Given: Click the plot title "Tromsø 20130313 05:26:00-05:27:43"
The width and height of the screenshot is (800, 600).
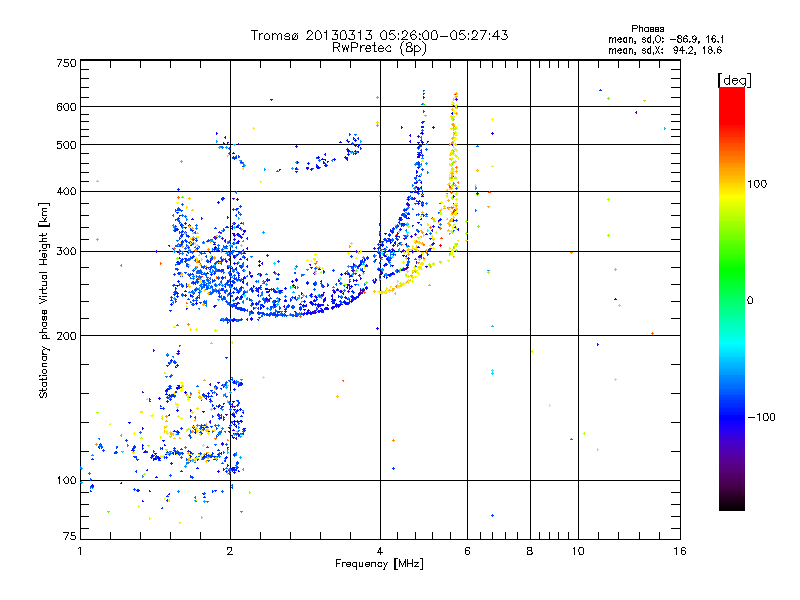Looking at the screenshot, I should 380,35.
